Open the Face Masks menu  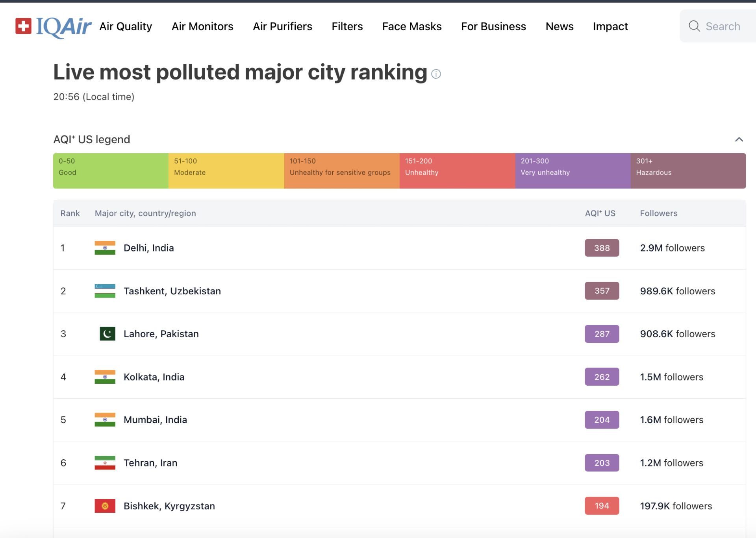pos(412,26)
